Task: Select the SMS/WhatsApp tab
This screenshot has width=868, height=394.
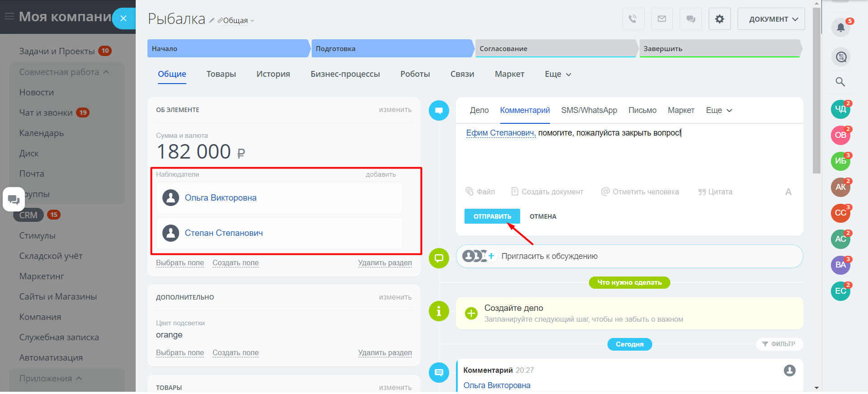Action: pyautogui.click(x=589, y=110)
